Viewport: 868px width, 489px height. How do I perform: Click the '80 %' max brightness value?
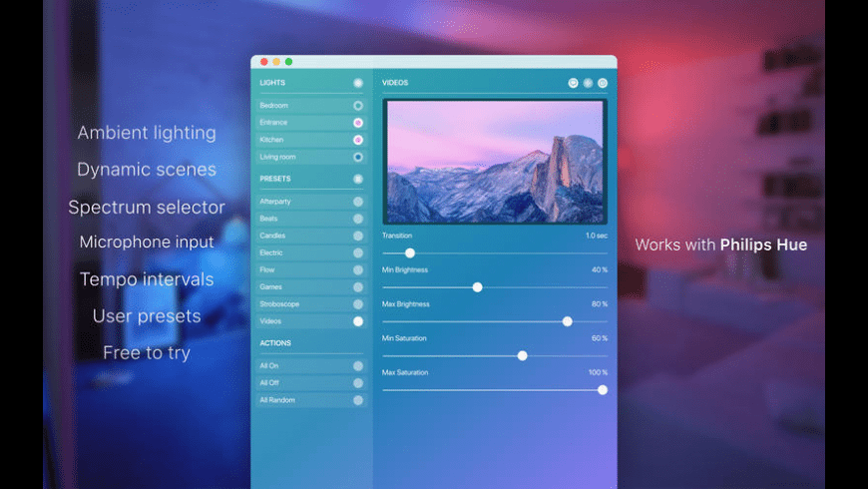point(599,304)
